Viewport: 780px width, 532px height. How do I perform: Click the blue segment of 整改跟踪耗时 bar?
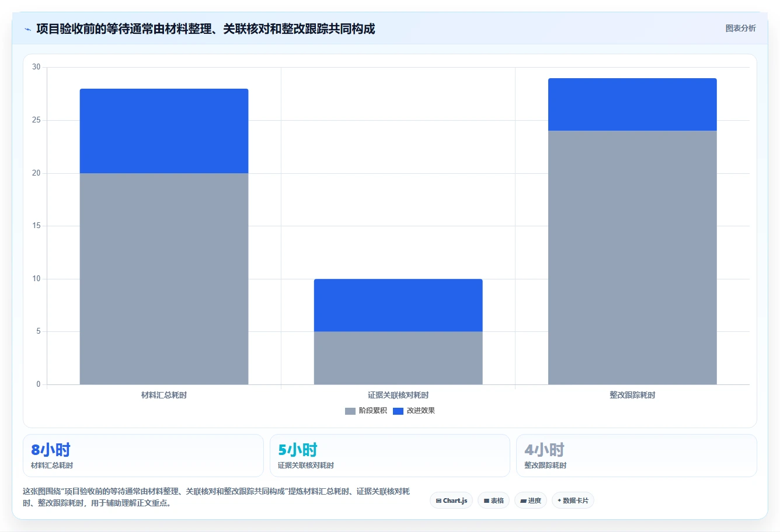(632, 104)
